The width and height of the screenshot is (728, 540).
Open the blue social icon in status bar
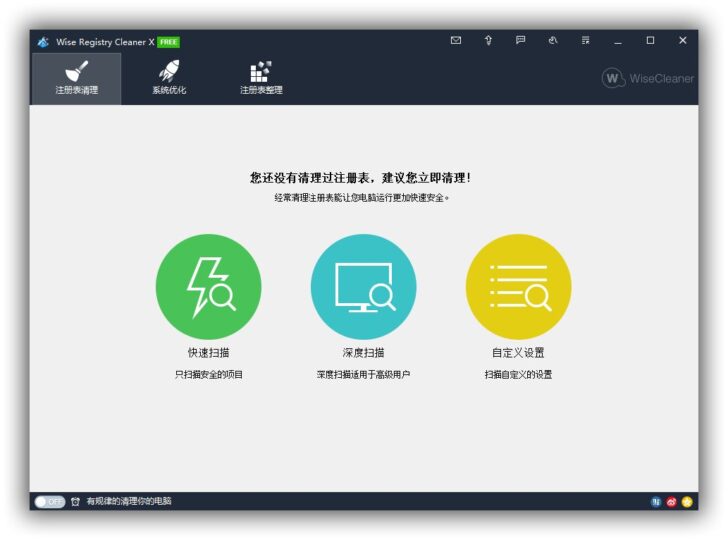[656, 502]
